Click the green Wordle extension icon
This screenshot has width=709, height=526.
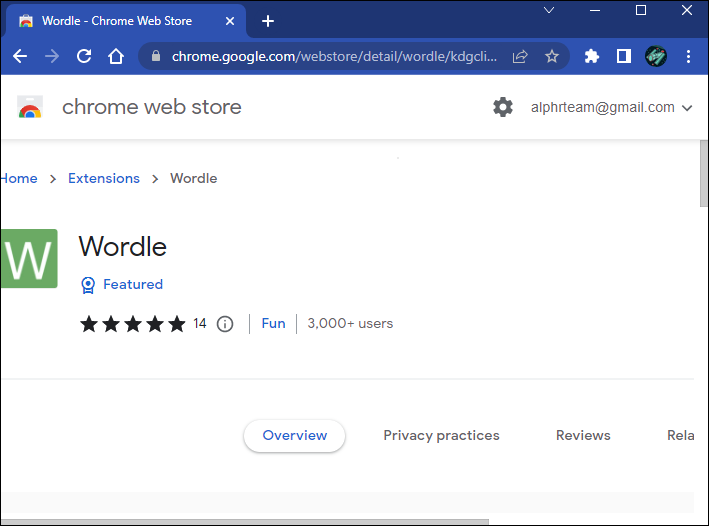tap(29, 258)
